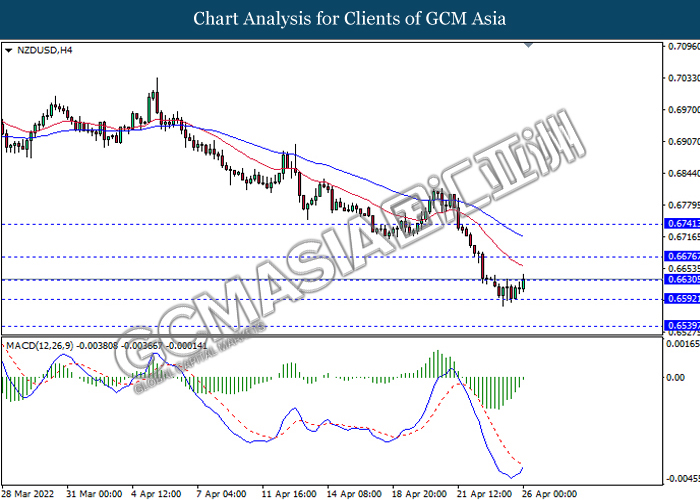The image size is (700, 500).
Task: Click the 0.00 level on MACD scale
Action: coord(675,378)
